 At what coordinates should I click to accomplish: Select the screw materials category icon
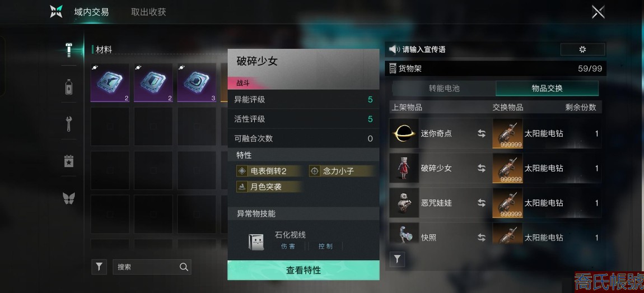click(x=68, y=50)
